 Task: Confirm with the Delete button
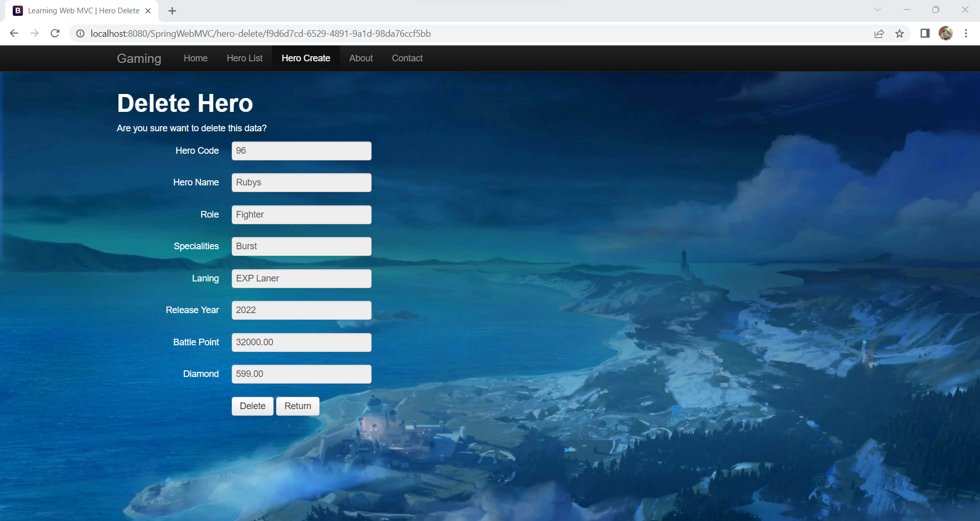coord(253,406)
